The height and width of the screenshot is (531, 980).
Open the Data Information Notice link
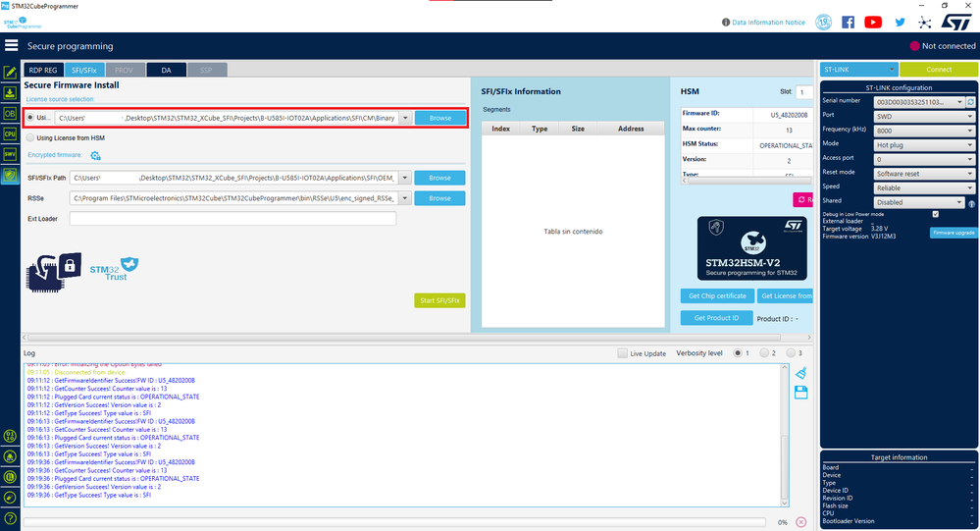(x=768, y=22)
